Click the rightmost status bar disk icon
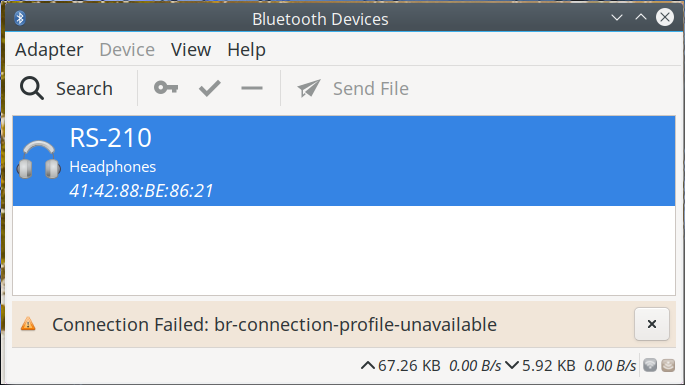The image size is (685, 385). point(668,365)
